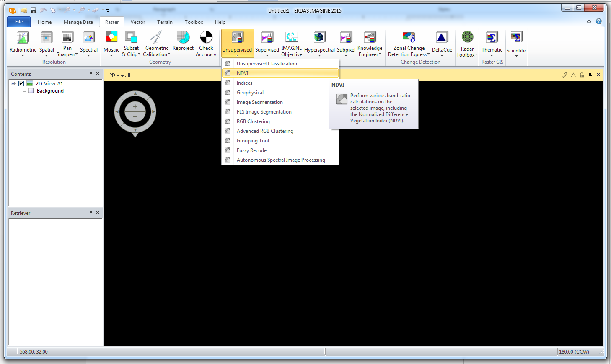Open the help question mark icon

[x=599, y=21]
